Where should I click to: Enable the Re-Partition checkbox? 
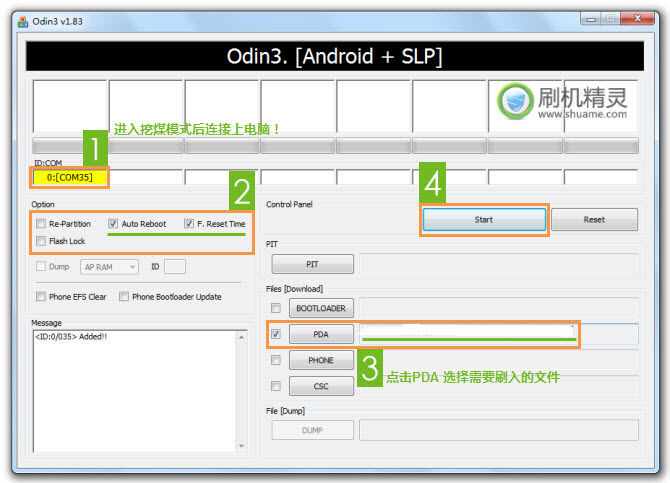tap(41, 224)
